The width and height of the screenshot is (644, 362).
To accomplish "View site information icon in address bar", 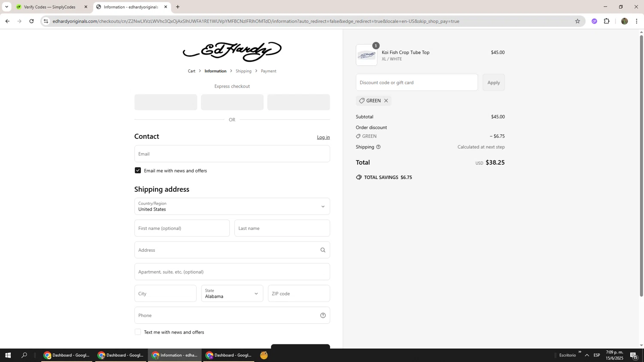I will (46, 21).
